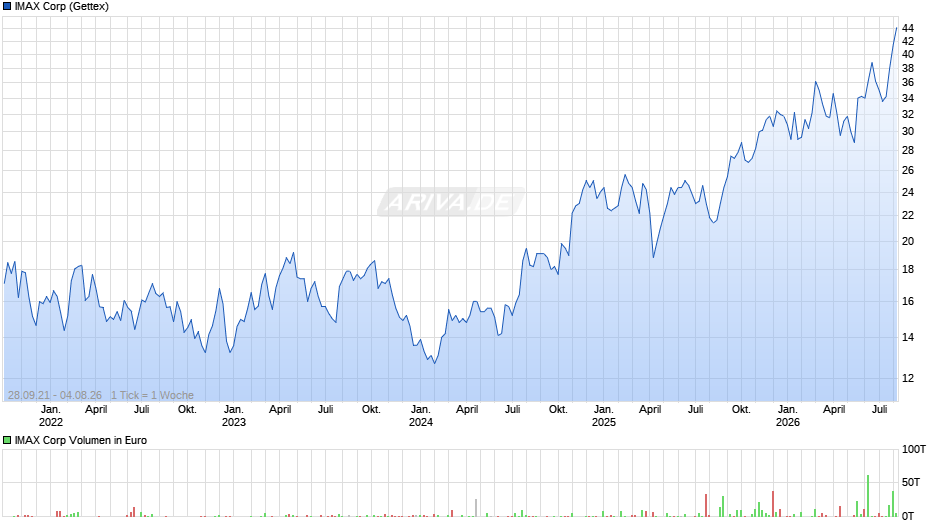Image resolution: width=940 pixels, height=526 pixels.
Task: Click price axis value 30
Action: pyautogui.click(x=908, y=131)
